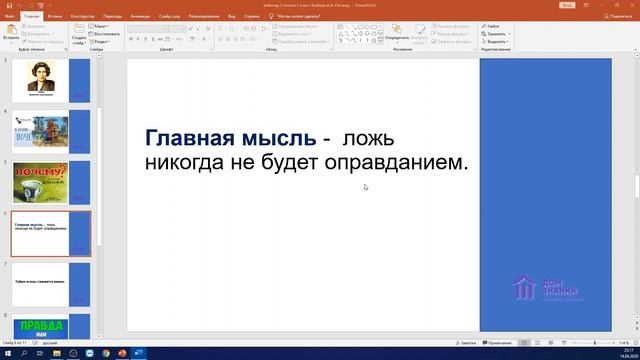Open the File (Файл) tab
Viewport: 640px width, 360px height.
coord(10,16)
